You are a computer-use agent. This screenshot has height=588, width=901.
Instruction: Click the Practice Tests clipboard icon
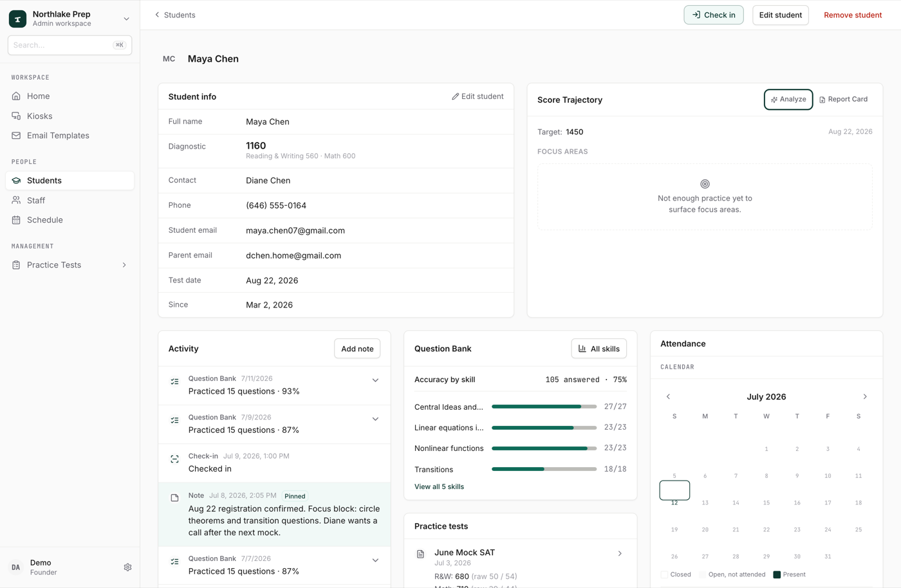coord(16,265)
